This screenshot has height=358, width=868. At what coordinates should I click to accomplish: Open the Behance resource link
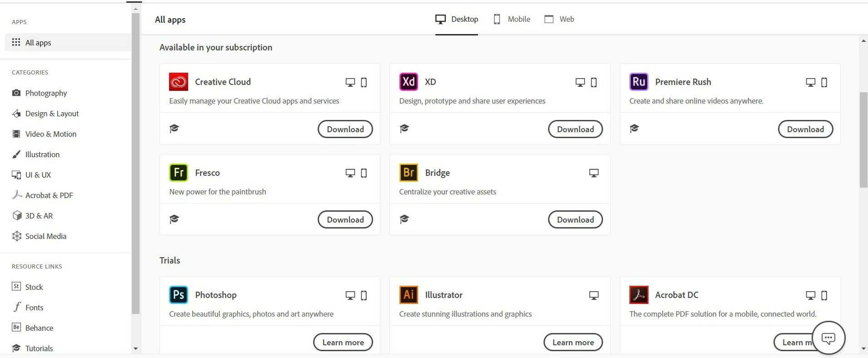tap(32, 328)
